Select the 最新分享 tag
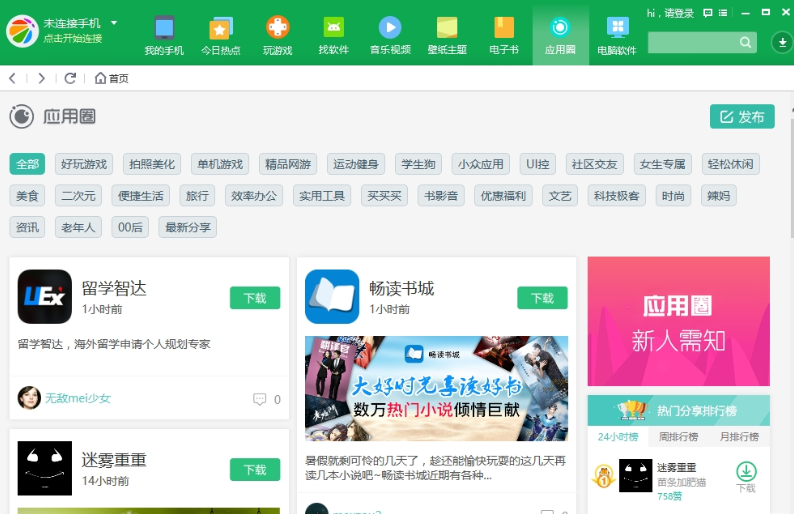Viewport: 794px width, 514px height. click(x=188, y=227)
